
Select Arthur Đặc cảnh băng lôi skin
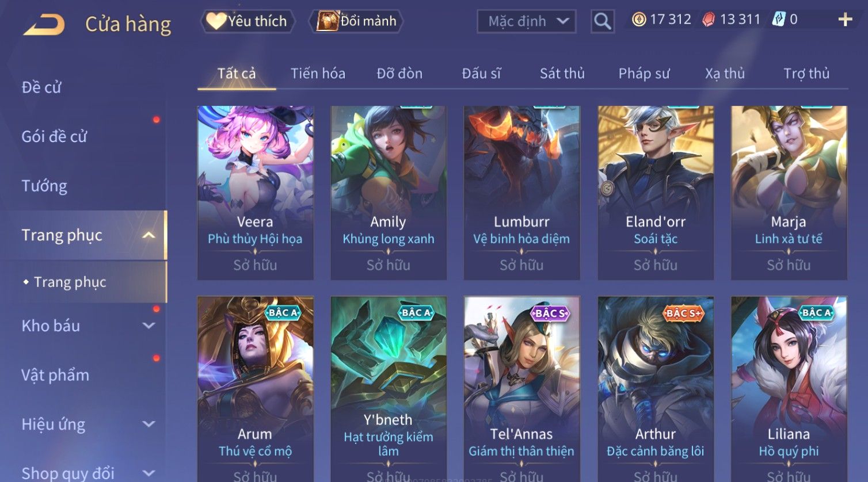pyautogui.click(x=655, y=388)
